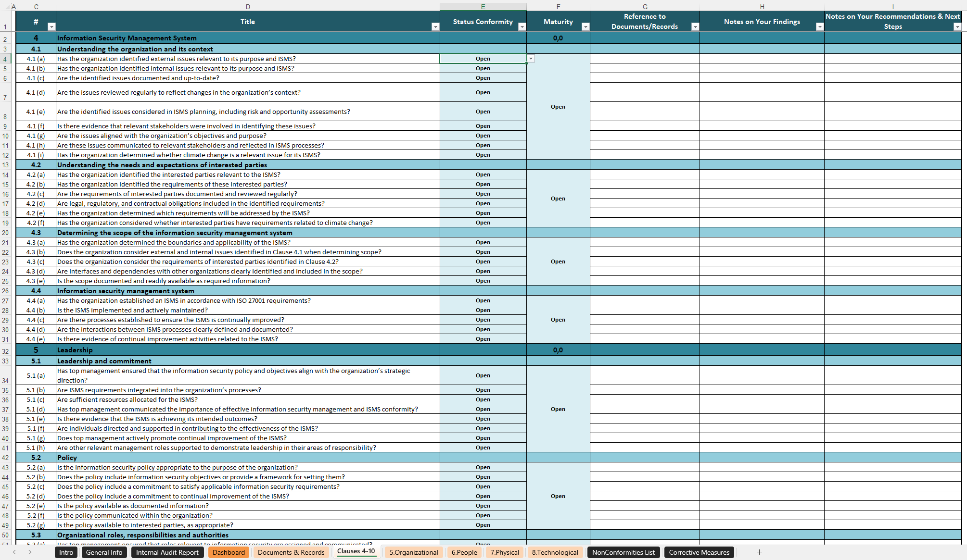Select the 6.People sheet tab

click(x=464, y=552)
